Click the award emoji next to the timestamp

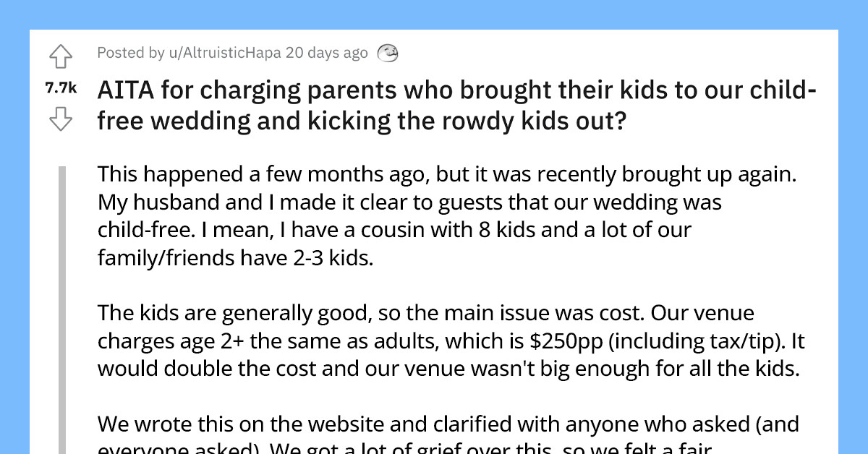coord(388,53)
